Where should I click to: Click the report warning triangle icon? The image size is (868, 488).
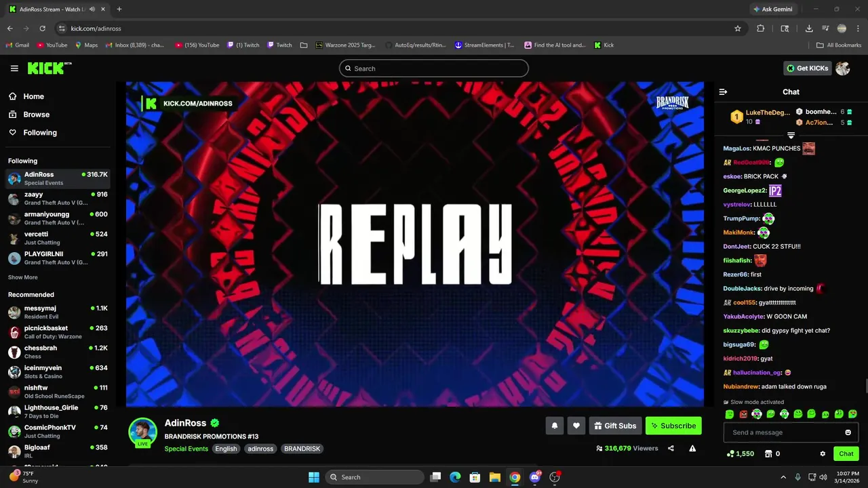(692, 448)
